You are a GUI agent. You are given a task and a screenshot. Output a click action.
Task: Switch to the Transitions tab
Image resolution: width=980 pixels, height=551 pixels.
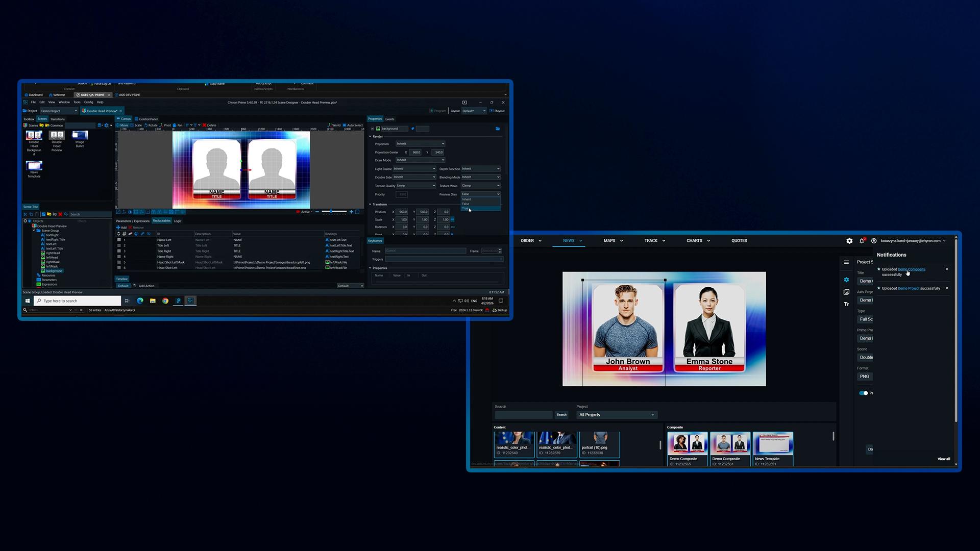coord(58,119)
